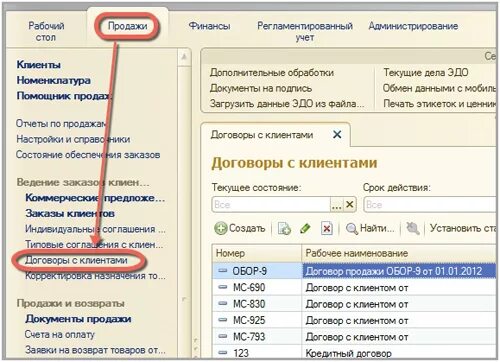
Task: Open Коммерческие предложения link
Action: pos(95,198)
